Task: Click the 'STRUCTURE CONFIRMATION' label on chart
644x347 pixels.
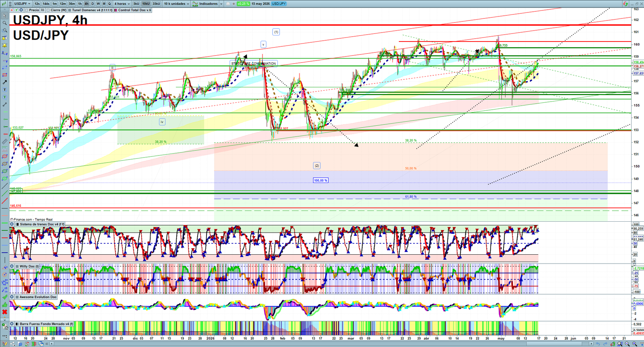Action: point(254,63)
